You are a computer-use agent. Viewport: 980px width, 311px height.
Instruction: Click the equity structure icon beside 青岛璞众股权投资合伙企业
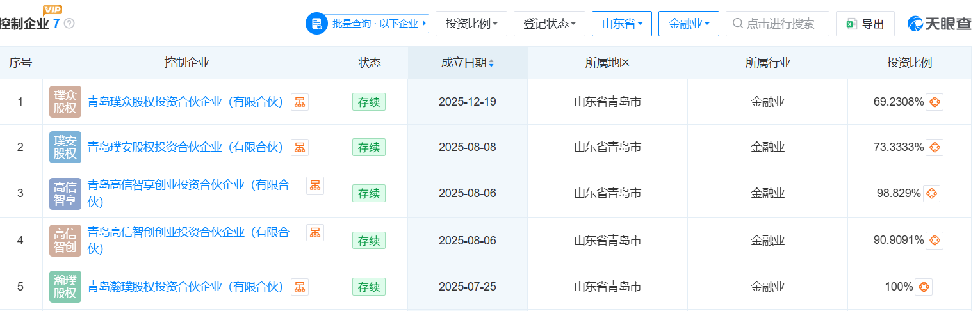299,102
